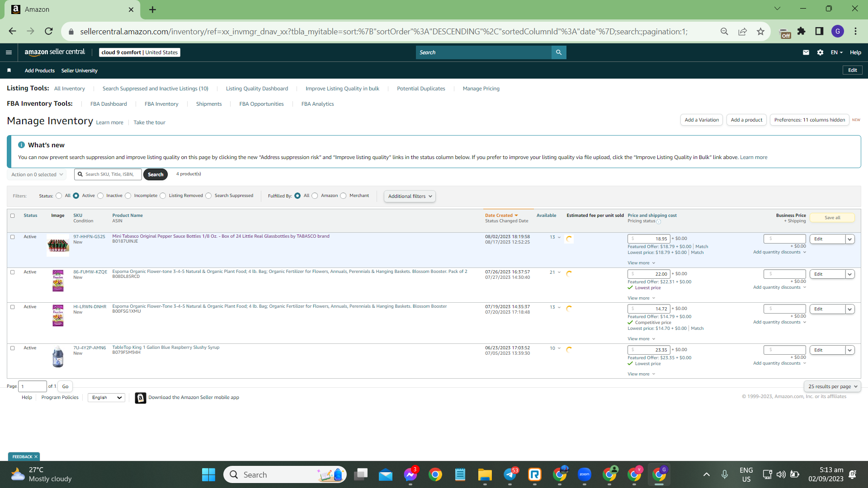Click the Search SKU, Title, ISBN field
Image resolution: width=868 pixels, height=488 pixels.
click(108, 174)
